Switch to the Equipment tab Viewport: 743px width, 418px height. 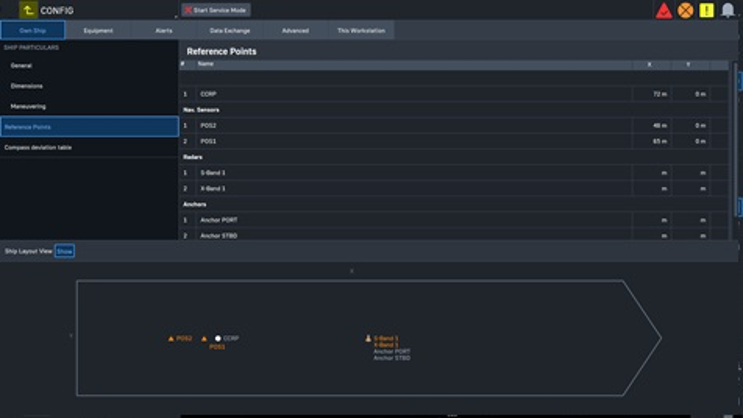pyautogui.click(x=98, y=30)
